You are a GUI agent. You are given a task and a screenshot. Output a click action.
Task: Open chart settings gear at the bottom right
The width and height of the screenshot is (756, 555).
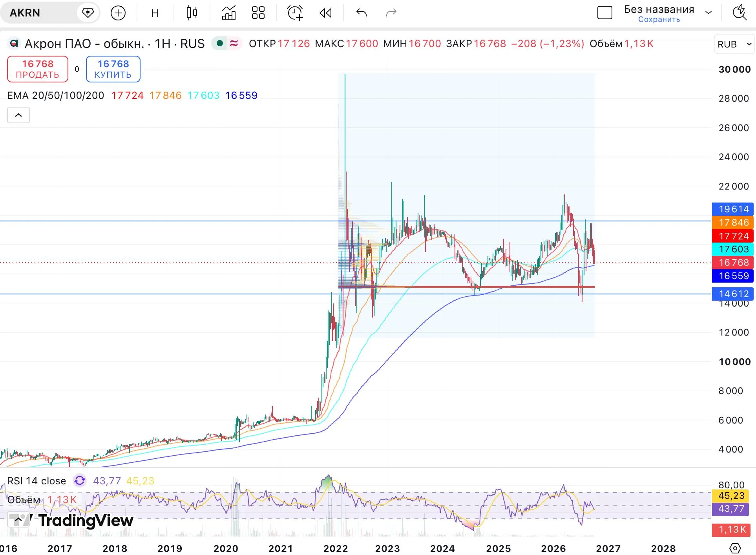[x=735, y=548]
